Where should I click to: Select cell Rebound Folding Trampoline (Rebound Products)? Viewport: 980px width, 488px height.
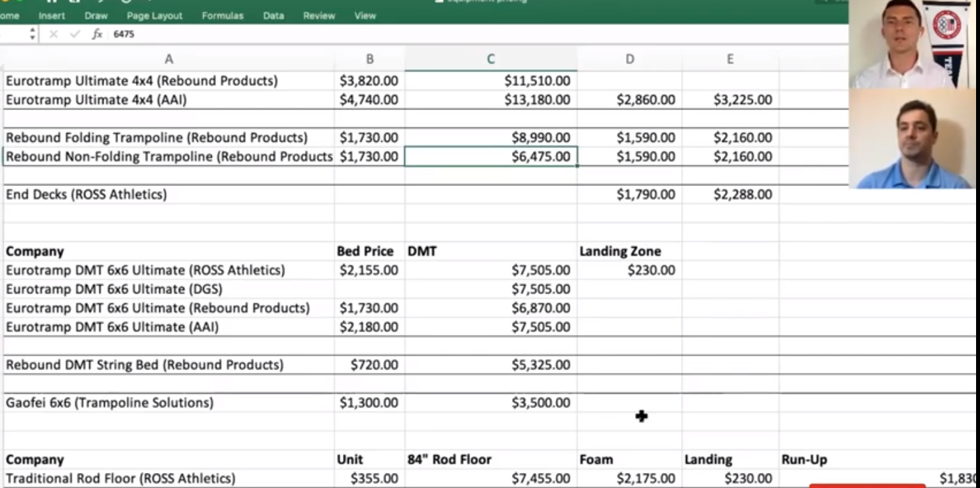[x=168, y=138]
